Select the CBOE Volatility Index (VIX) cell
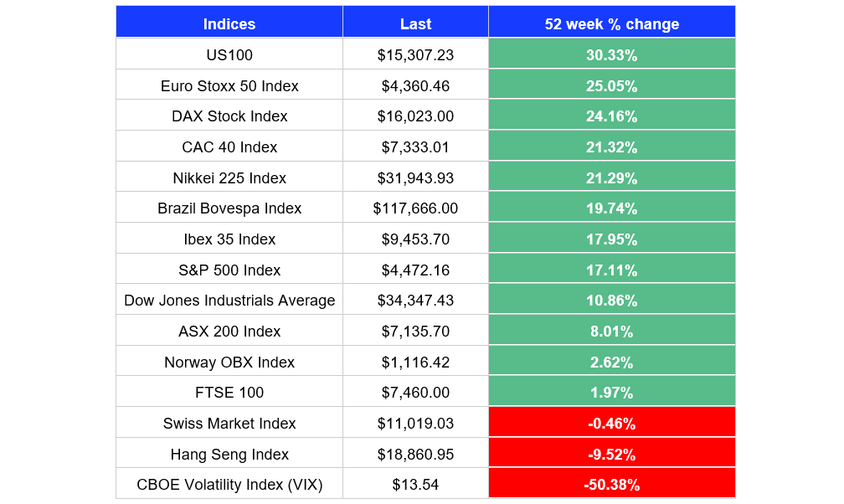844x504 pixels. tap(229, 485)
